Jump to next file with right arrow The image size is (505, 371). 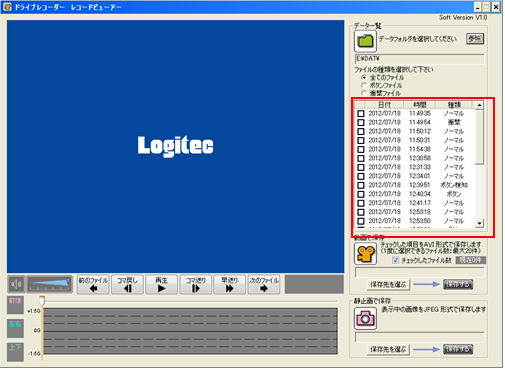263,284
